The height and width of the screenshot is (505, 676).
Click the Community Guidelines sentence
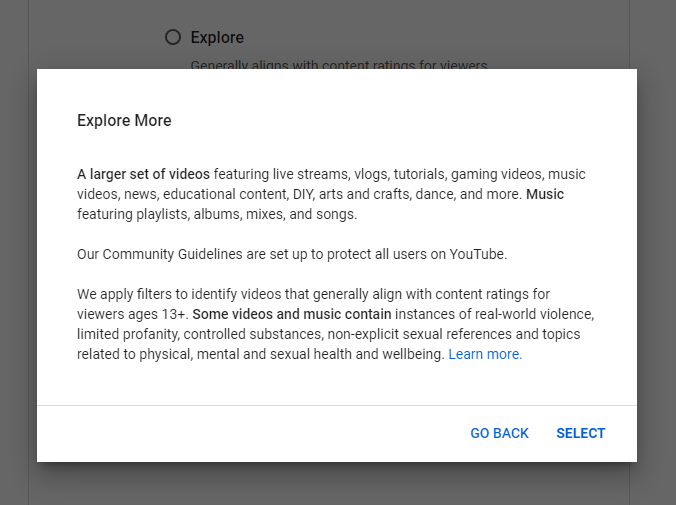pos(292,254)
